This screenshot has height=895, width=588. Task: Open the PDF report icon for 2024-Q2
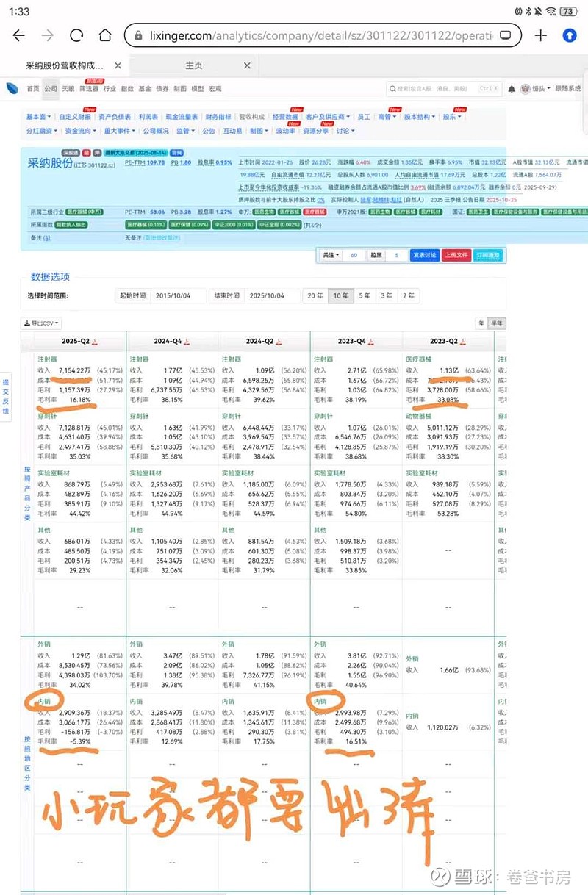point(278,342)
